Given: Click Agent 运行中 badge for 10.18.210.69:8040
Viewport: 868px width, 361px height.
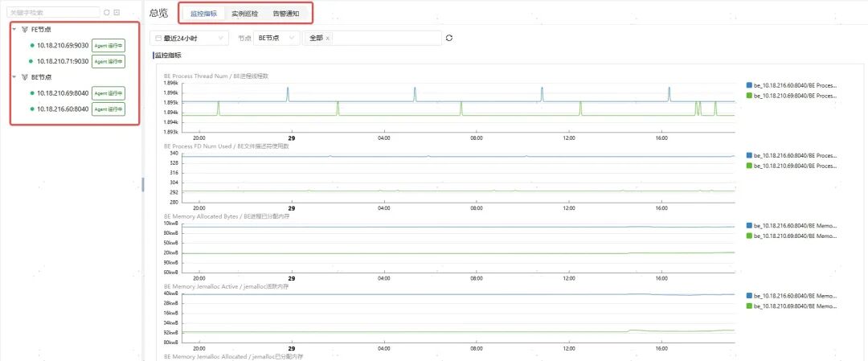Looking at the screenshot, I should coord(108,93).
